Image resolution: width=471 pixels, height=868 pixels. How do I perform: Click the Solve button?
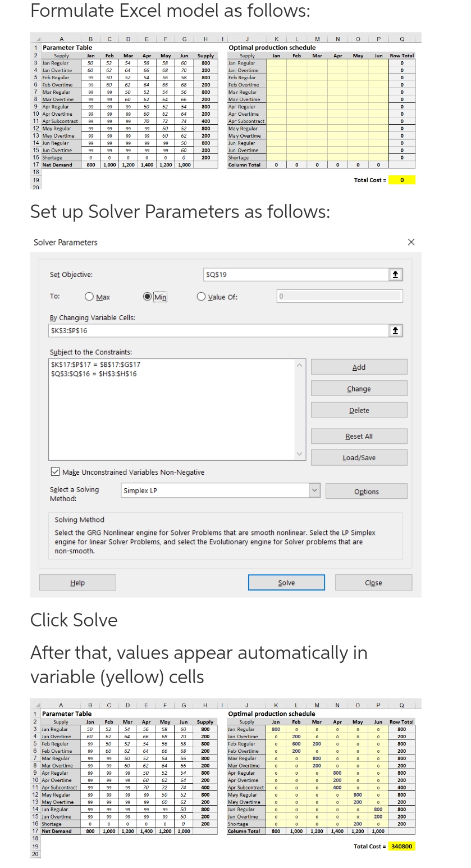click(x=286, y=583)
